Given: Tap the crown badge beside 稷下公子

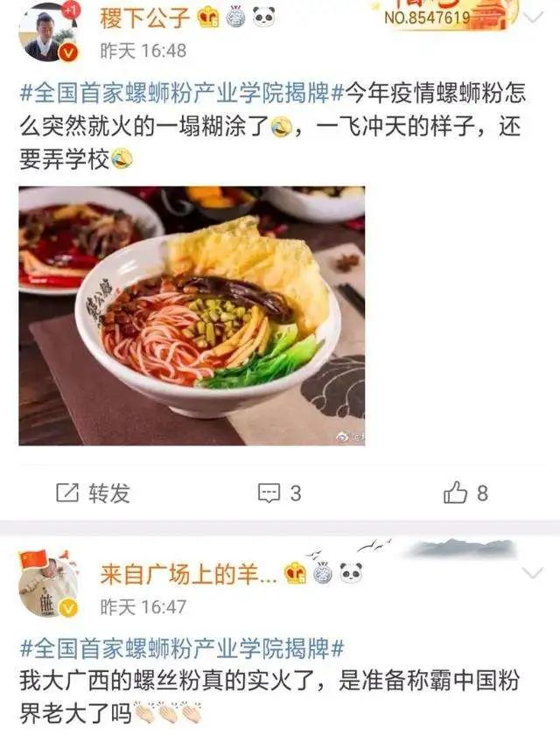Looking at the screenshot, I should [208, 18].
